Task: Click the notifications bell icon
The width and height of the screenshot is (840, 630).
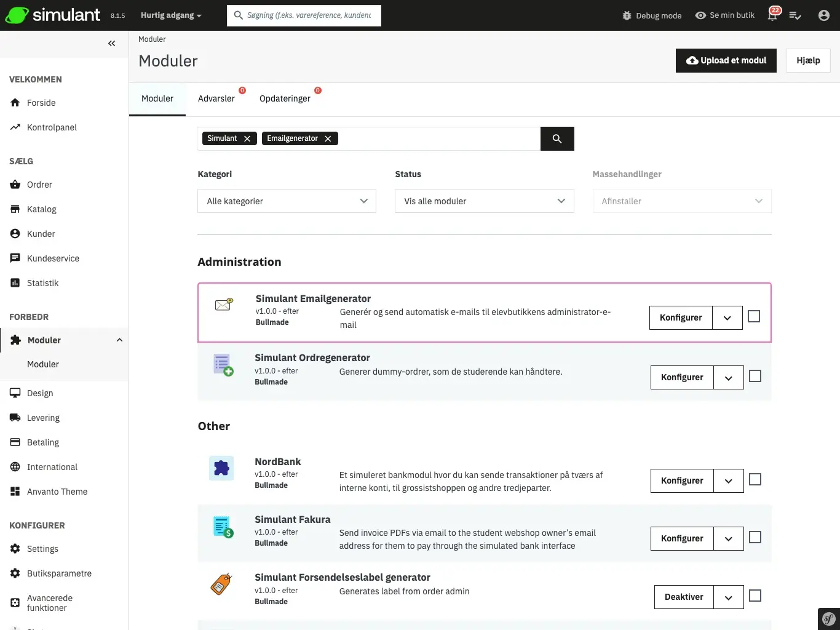Action: pos(772,15)
